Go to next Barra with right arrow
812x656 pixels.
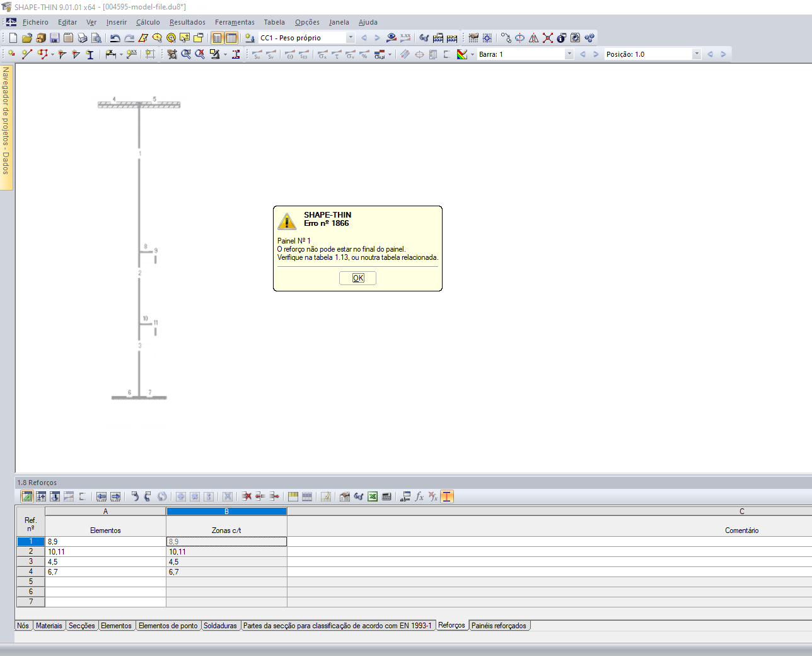click(596, 54)
